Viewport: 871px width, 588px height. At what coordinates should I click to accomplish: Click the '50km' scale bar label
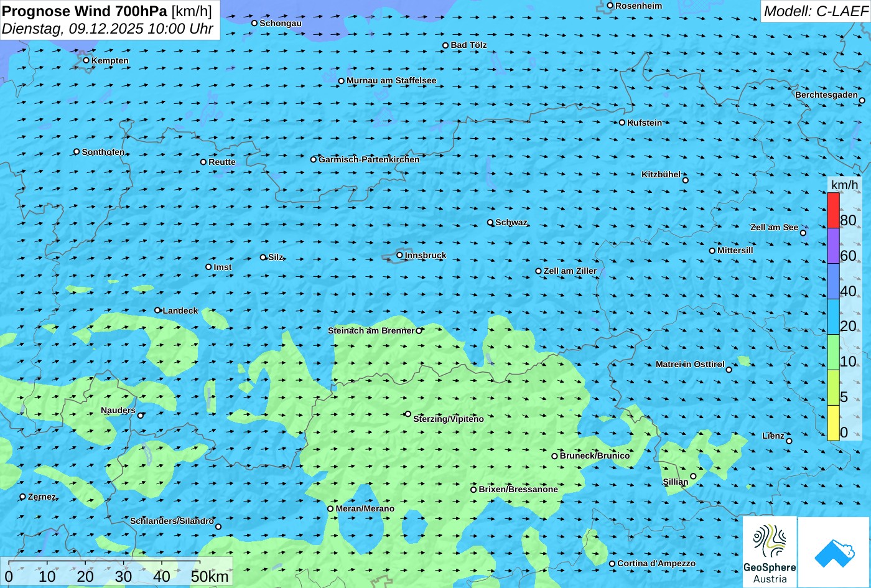pyautogui.click(x=210, y=576)
